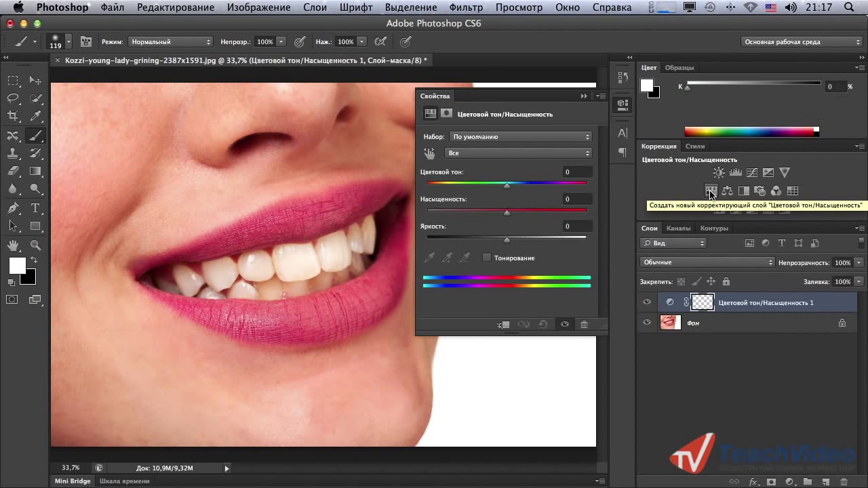The width and height of the screenshot is (868, 488).
Task: Hide the Фон layer
Action: point(647,323)
